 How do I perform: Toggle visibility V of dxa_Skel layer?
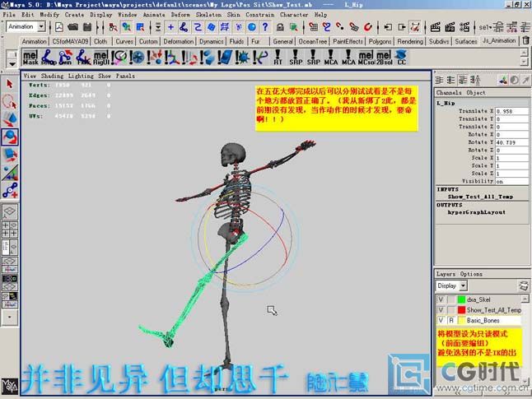pyautogui.click(x=441, y=299)
